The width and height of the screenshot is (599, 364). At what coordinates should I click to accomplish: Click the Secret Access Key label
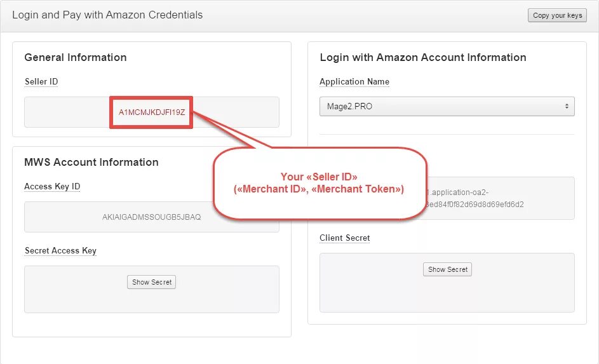pyautogui.click(x=60, y=251)
